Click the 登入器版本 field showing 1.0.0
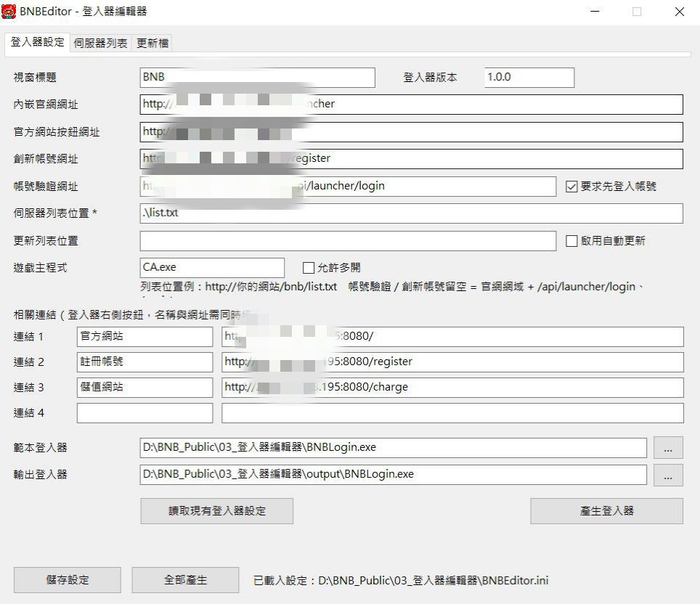The width and height of the screenshot is (700, 604). [x=529, y=78]
